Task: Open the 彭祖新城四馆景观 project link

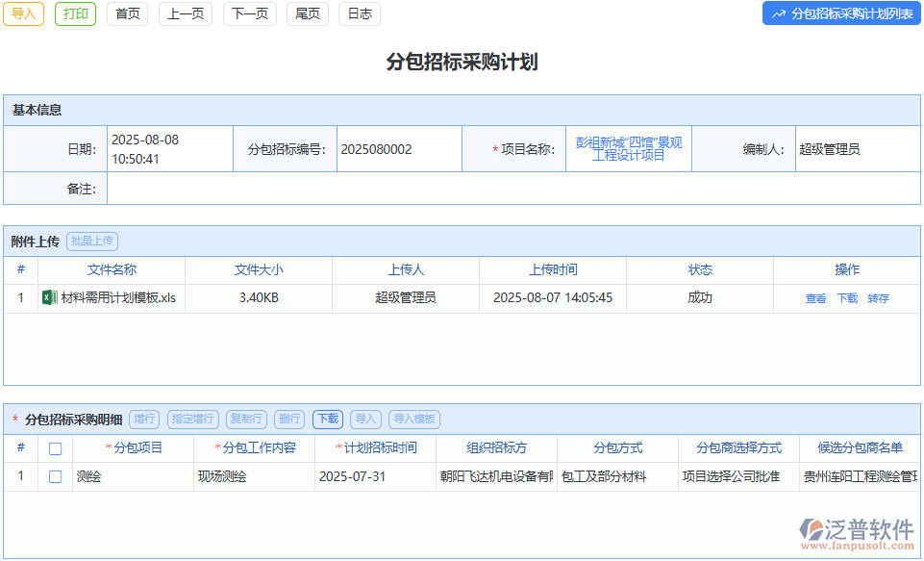Action: 628,148
